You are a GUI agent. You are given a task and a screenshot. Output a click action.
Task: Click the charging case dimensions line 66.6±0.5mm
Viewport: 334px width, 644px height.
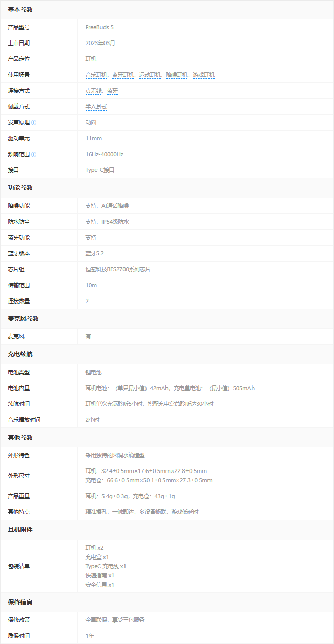pyautogui.click(x=149, y=480)
